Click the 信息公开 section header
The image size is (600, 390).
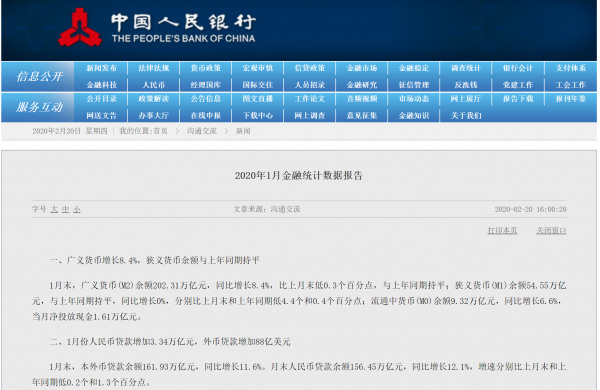pyautogui.click(x=39, y=77)
